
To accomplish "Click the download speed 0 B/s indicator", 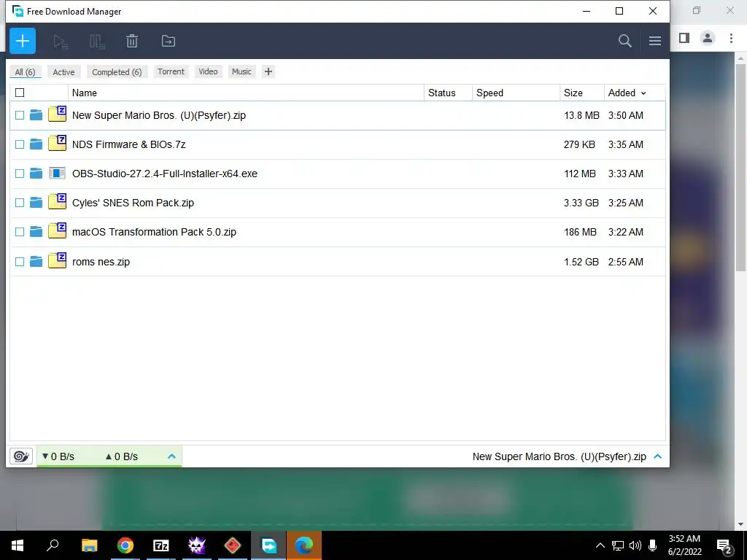I will point(58,456).
